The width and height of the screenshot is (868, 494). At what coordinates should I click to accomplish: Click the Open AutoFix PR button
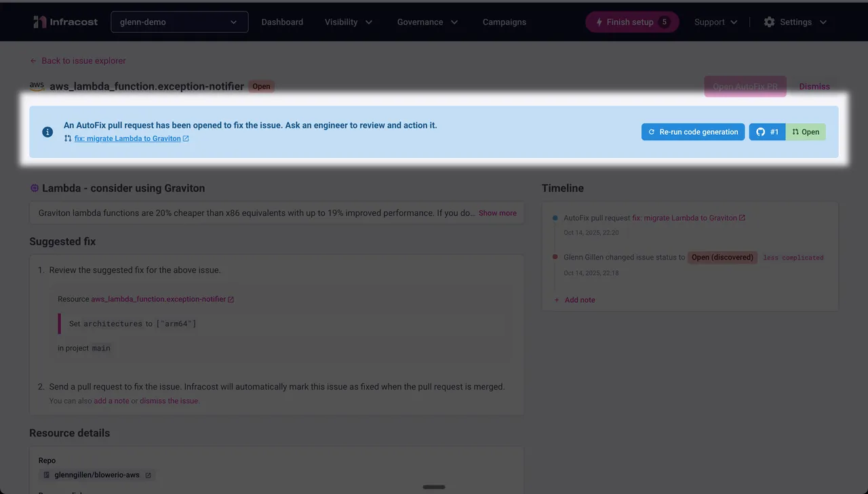[745, 86]
